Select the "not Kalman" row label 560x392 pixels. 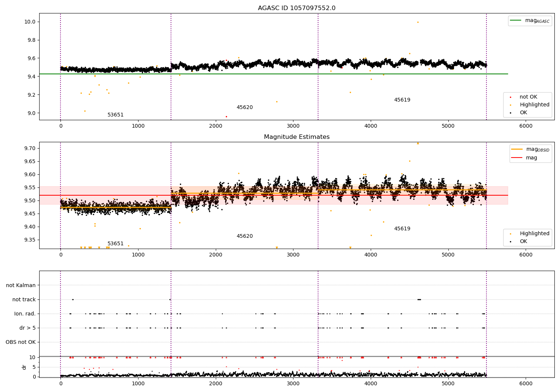21,285
